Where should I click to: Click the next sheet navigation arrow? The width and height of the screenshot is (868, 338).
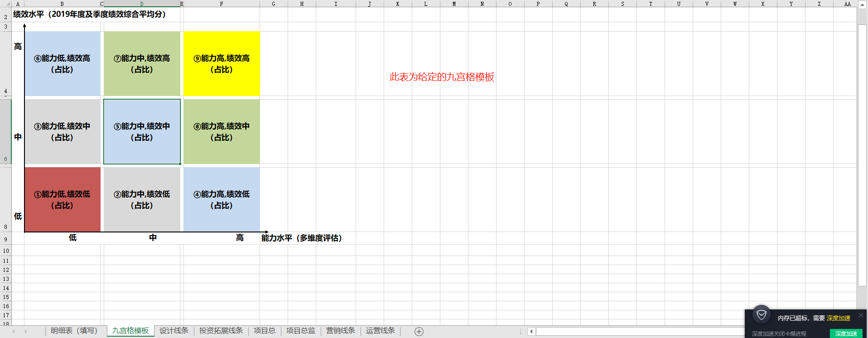(26, 332)
